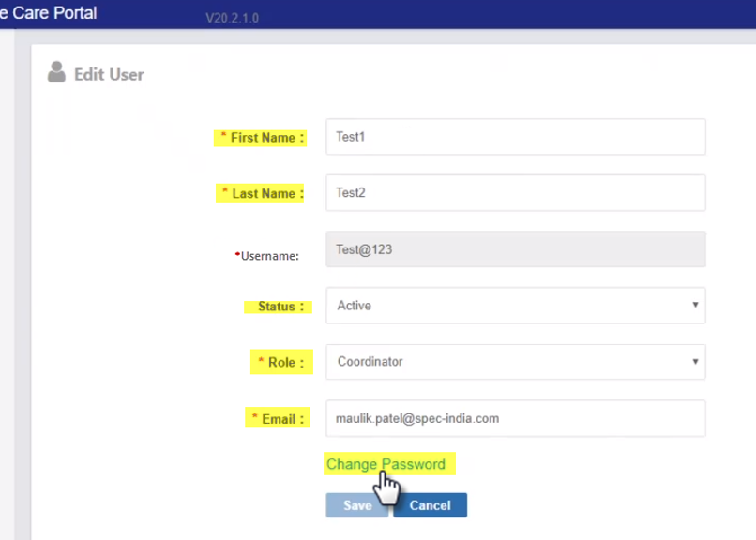756x540 pixels.
Task: Click the highlighted Role label
Action: pyautogui.click(x=280, y=363)
